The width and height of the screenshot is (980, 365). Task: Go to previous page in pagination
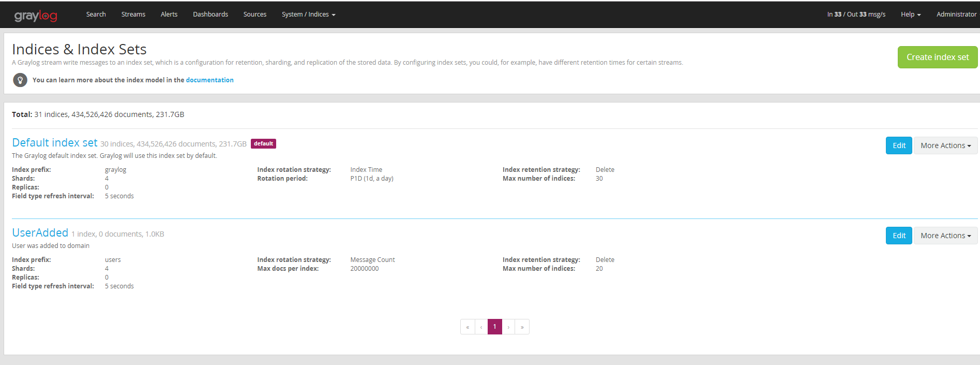(481, 327)
